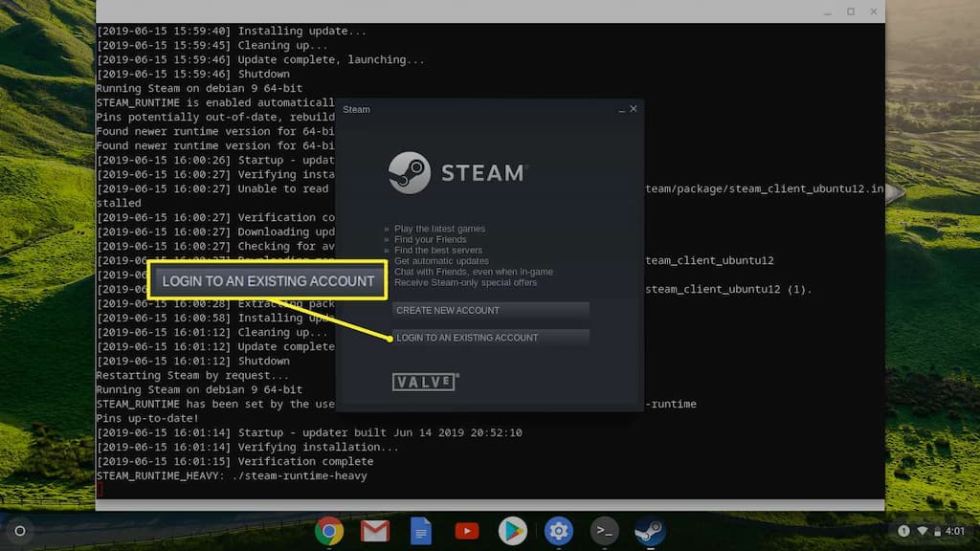
Task: Choose Login to an Existing Account in Steam dialog
Action: tap(490, 338)
